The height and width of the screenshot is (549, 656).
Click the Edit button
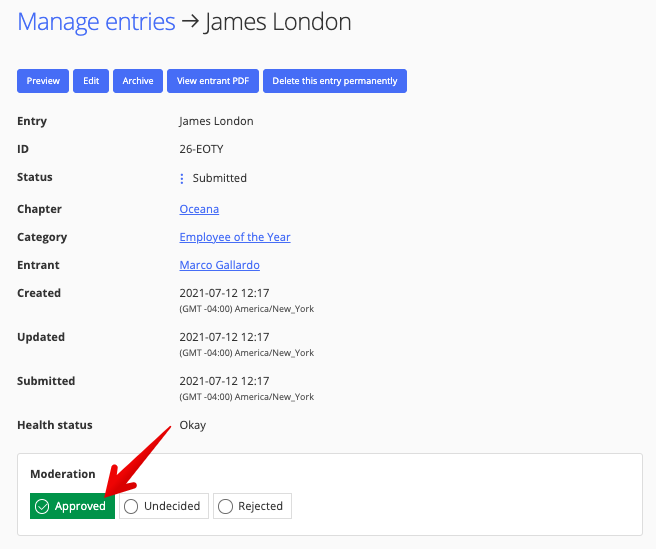point(91,81)
